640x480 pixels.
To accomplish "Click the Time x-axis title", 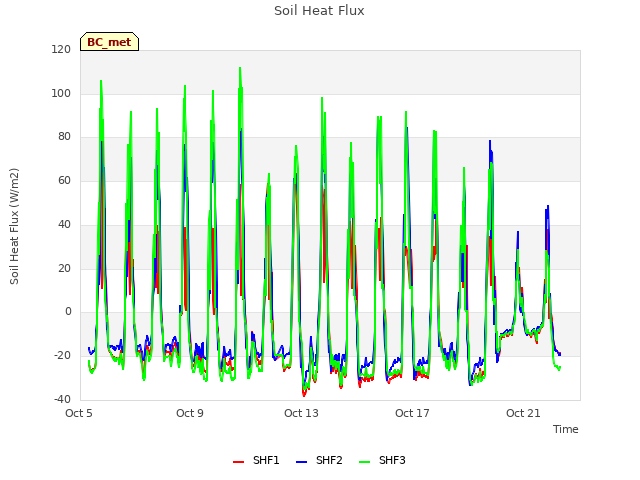I will point(566,429).
